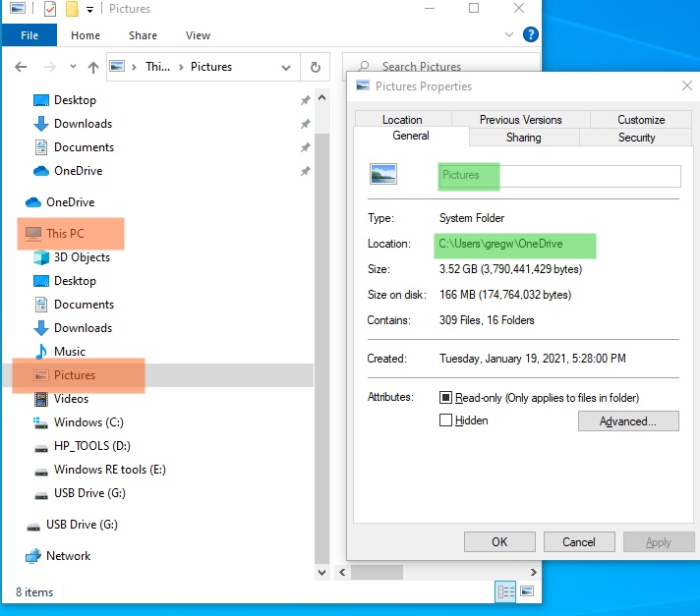
Task: Select pinned Documents in Quick access
Action: [84, 147]
